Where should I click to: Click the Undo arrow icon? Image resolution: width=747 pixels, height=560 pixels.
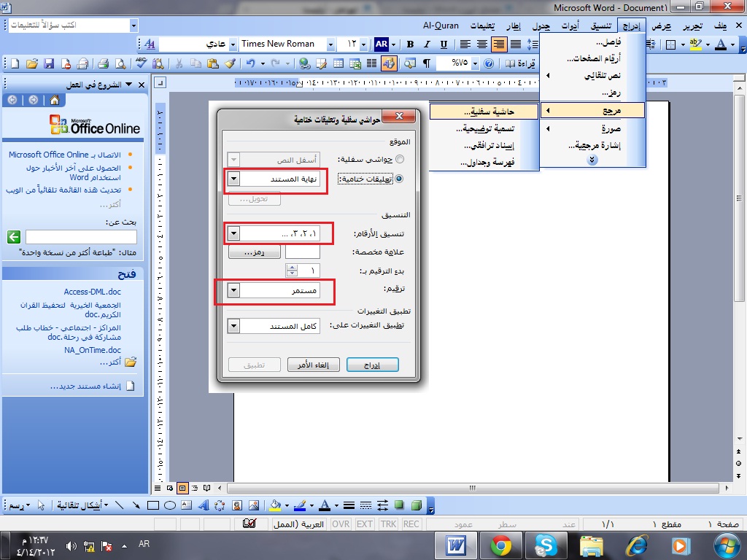[x=251, y=63]
